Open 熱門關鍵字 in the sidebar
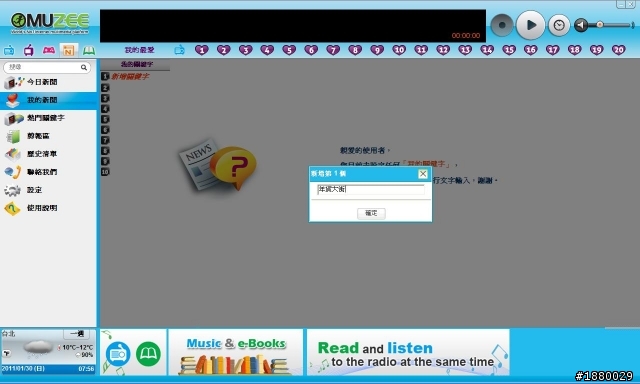The width and height of the screenshot is (640, 384). click(48, 118)
